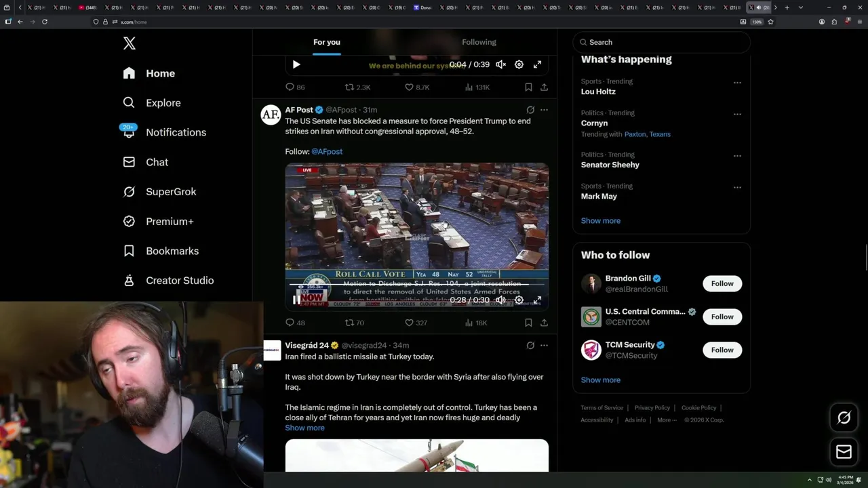Image resolution: width=868 pixels, height=488 pixels.
Task: Open settings gear on top video
Action: (519, 64)
